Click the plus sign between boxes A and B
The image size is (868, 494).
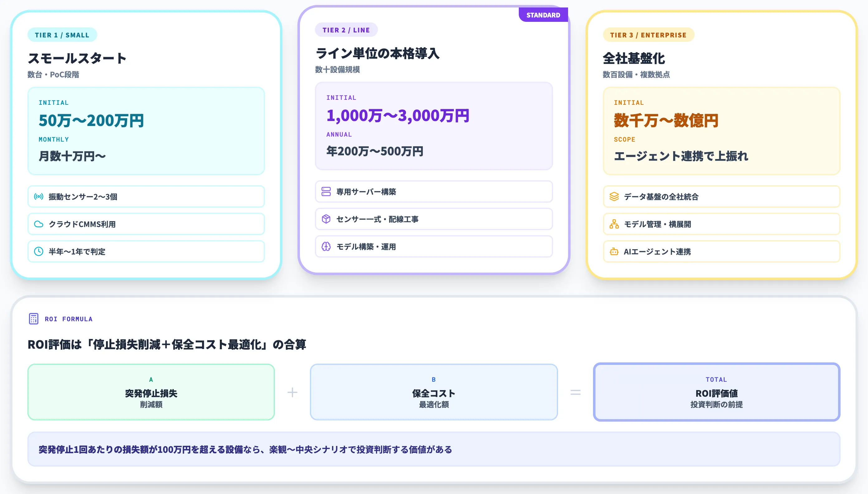[292, 392]
